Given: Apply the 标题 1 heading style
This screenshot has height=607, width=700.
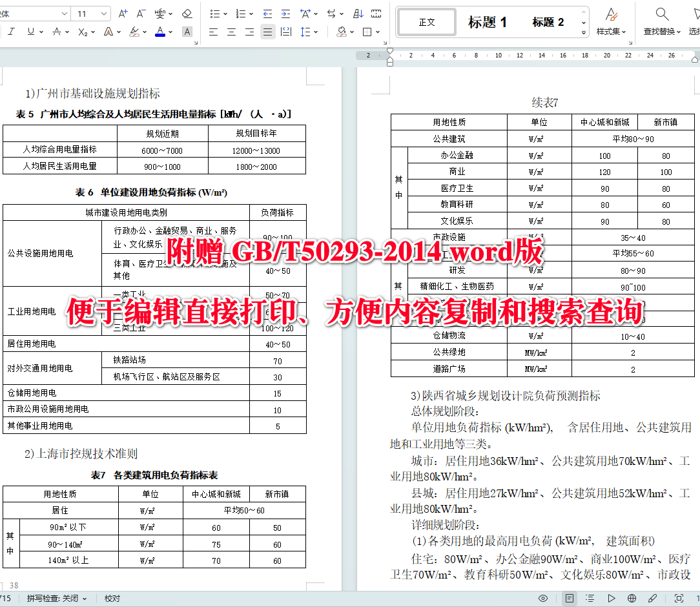Looking at the screenshot, I should pos(488,21).
